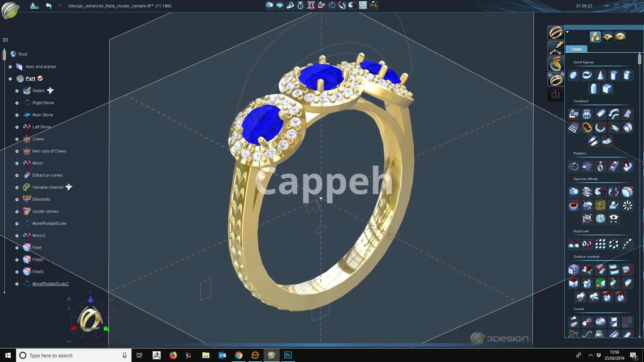The height and width of the screenshot is (362, 644).
Task: Select the Move/Rotate/Scale2 tree entry
Action: click(x=50, y=284)
